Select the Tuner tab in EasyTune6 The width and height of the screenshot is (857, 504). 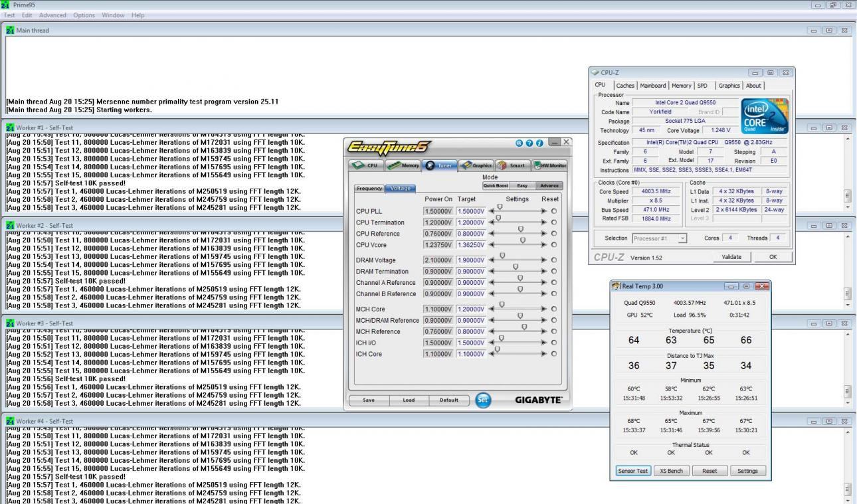pos(440,166)
